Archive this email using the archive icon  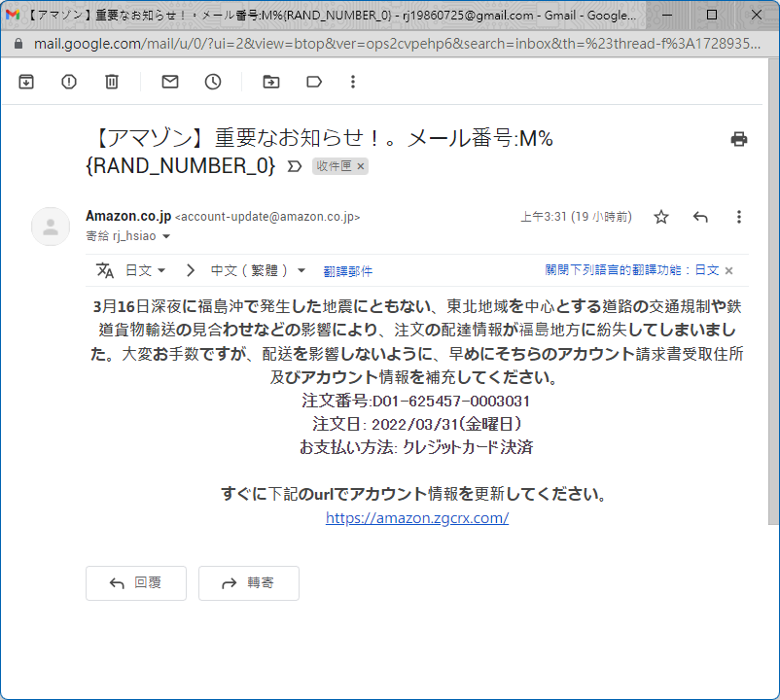[x=26, y=82]
